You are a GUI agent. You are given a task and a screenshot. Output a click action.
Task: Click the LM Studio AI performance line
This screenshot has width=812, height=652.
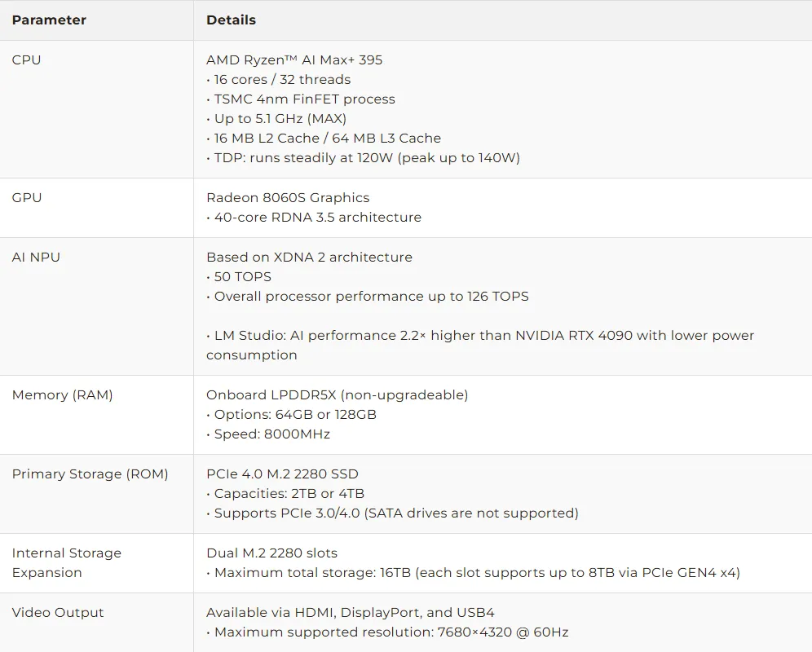[480, 336]
